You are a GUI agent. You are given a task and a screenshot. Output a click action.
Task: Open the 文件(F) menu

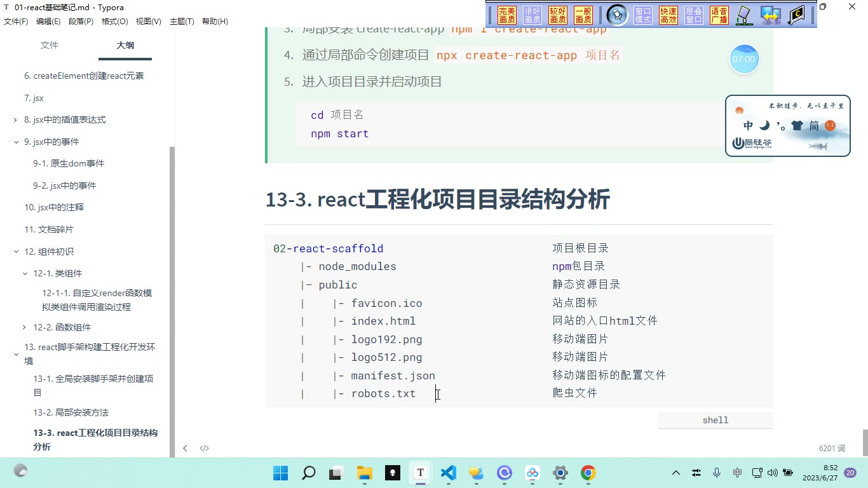[x=16, y=21]
